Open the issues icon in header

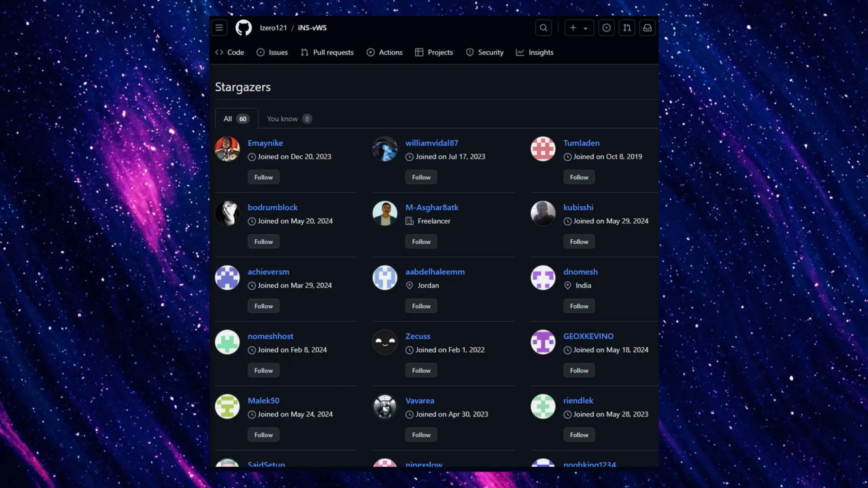(606, 28)
